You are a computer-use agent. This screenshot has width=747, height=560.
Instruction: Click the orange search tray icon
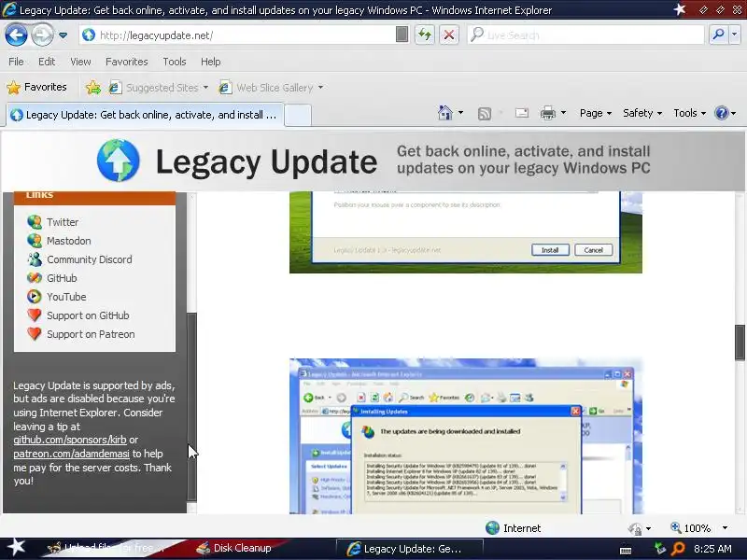[678, 549]
